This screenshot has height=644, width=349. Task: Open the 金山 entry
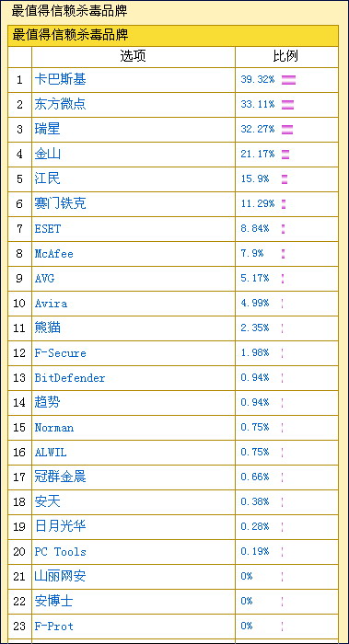pyautogui.click(x=47, y=154)
